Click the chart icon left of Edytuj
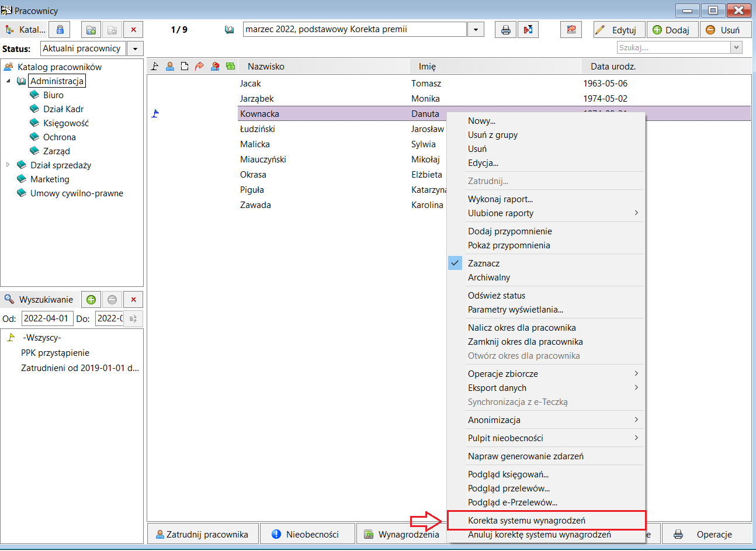This screenshot has width=756, height=551. (x=571, y=30)
